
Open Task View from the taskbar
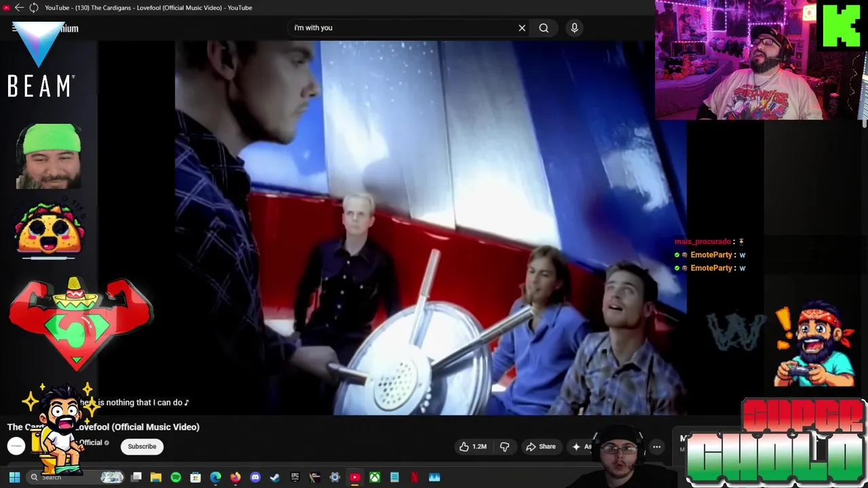point(136,477)
